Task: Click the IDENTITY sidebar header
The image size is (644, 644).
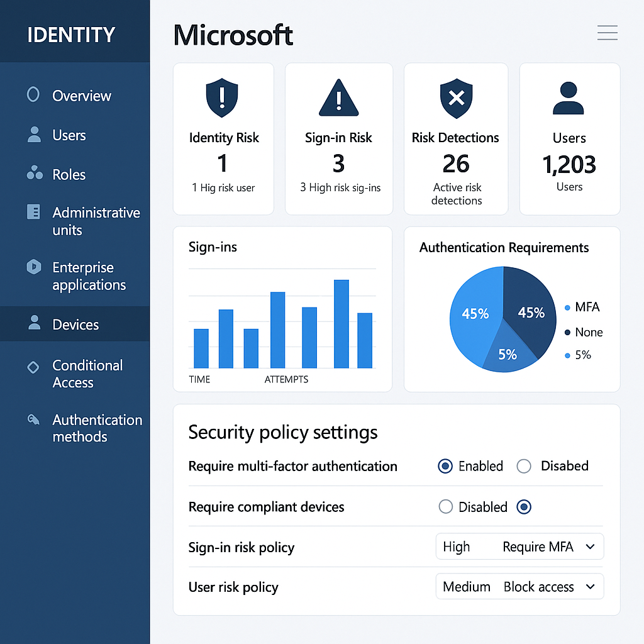Action: tap(71, 35)
